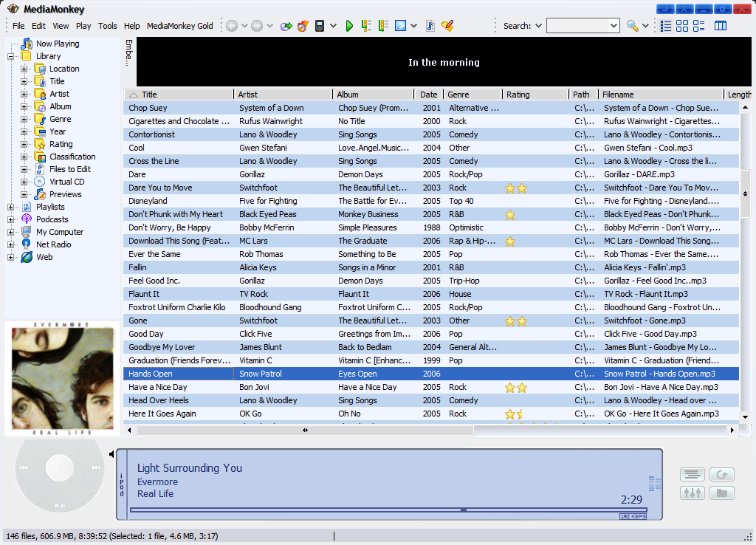This screenshot has height=545, width=756.
Task: Click the auto-tag pencil icon in toolbar
Action: tap(447, 26)
